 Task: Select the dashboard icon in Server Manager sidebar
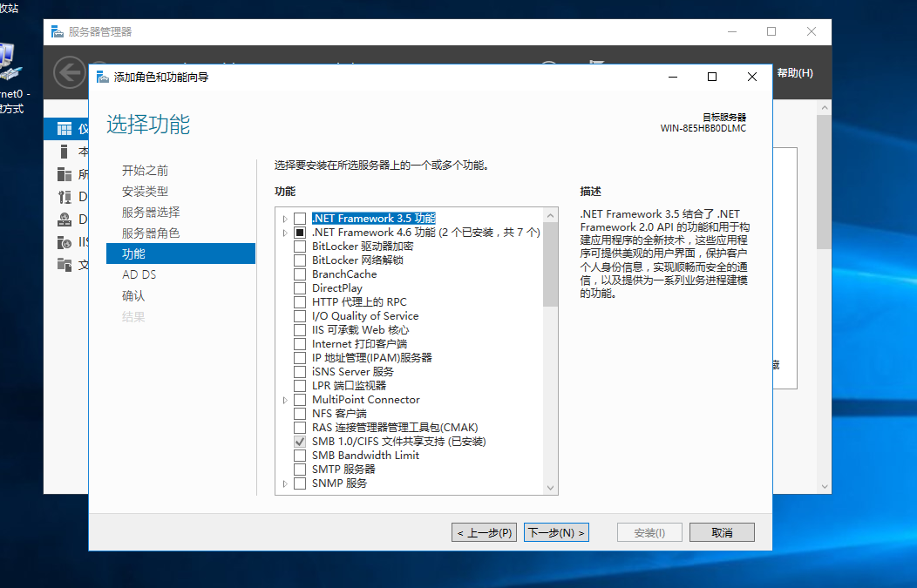coord(65,129)
